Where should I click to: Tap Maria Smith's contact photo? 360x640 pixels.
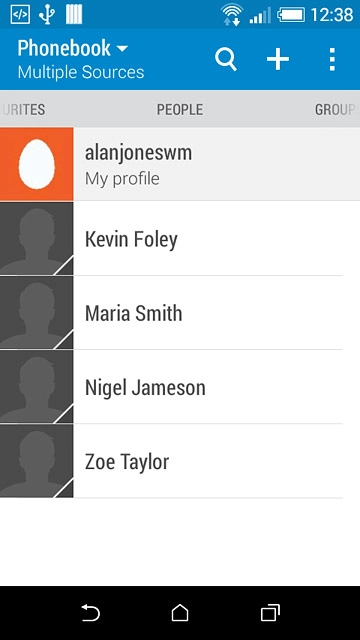tap(37, 313)
